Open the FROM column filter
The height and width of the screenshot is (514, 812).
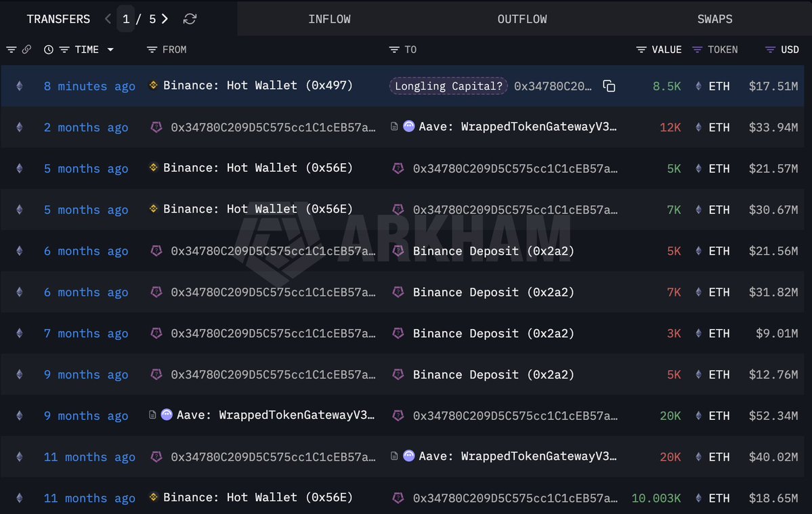[152, 49]
